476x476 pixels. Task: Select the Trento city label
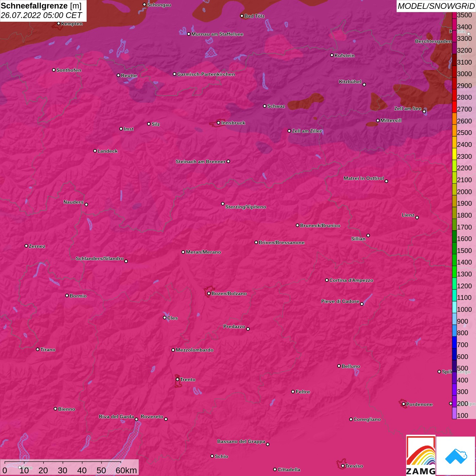point(188,379)
